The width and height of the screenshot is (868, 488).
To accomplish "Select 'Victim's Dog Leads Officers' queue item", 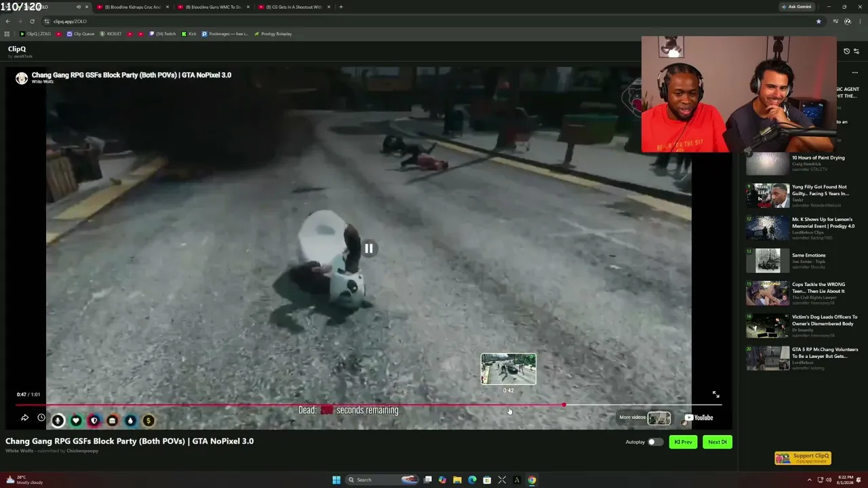I will click(803, 326).
